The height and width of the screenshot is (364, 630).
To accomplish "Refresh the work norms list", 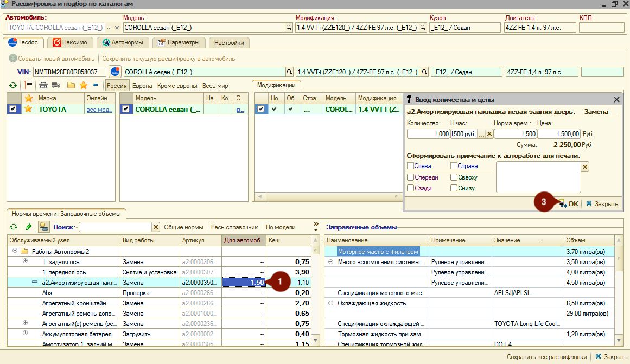I will click(14, 227).
